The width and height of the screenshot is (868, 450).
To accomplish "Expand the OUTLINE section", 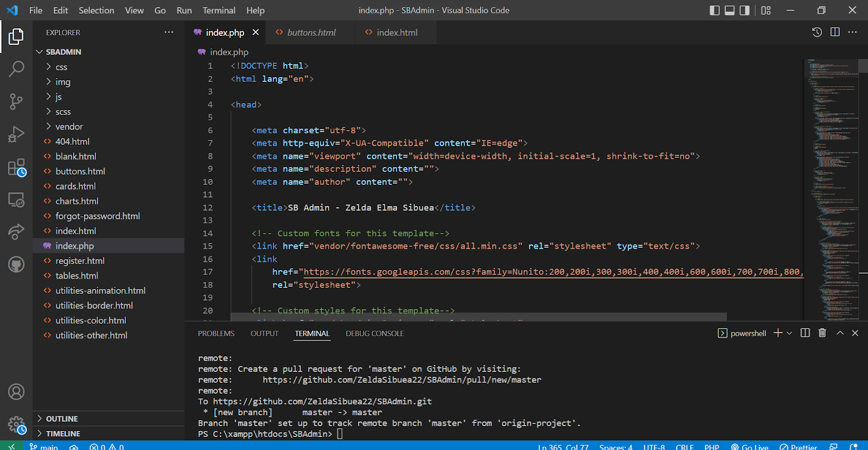I will click(x=108, y=419).
